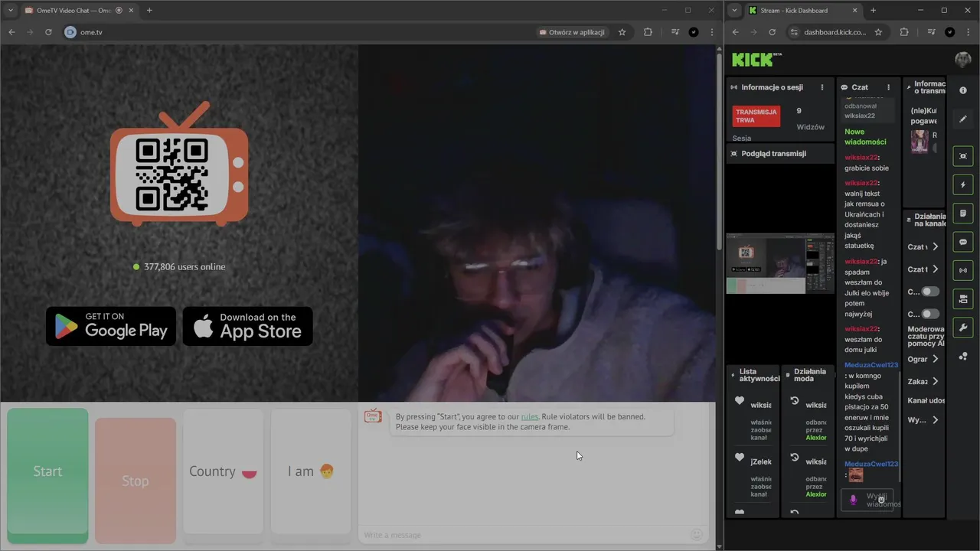Image resolution: width=980 pixels, height=551 pixels.
Task: Toggle the document notes icon in Kick sidebar
Action: click(963, 213)
